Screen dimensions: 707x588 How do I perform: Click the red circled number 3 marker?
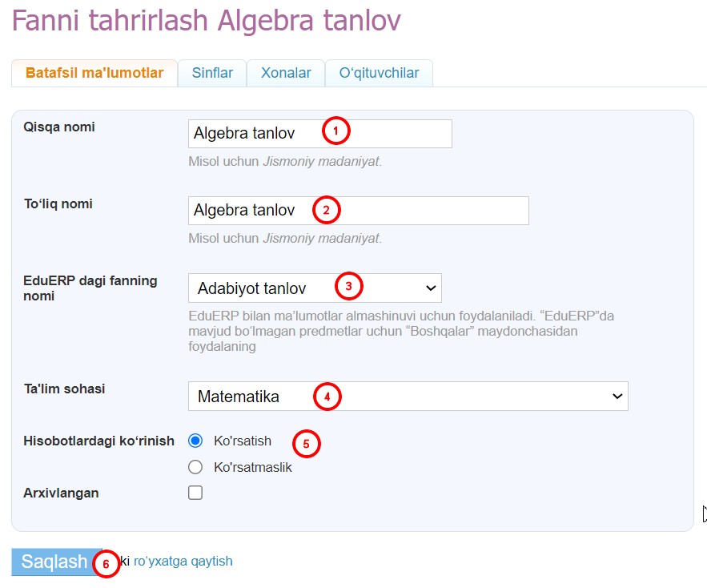[348, 285]
